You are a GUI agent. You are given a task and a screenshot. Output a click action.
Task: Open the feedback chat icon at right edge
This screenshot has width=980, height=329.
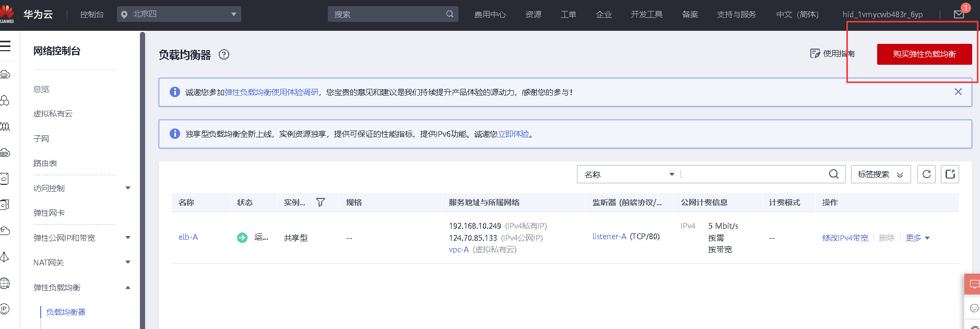pyautogui.click(x=973, y=284)
